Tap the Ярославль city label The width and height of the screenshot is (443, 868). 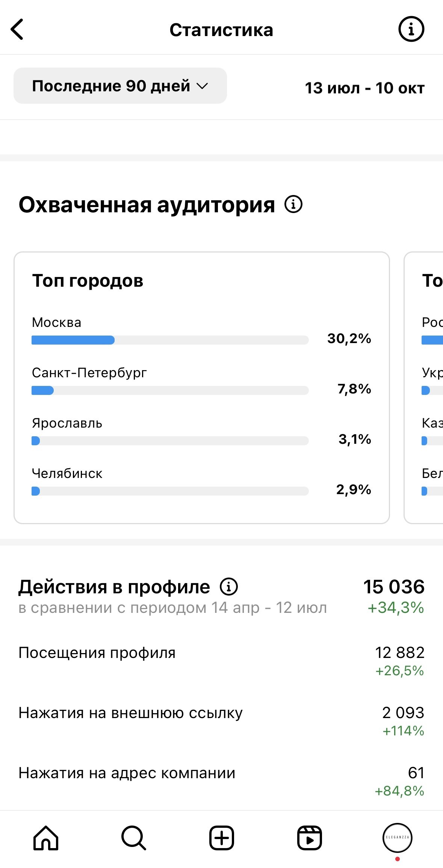click(67, 423)
